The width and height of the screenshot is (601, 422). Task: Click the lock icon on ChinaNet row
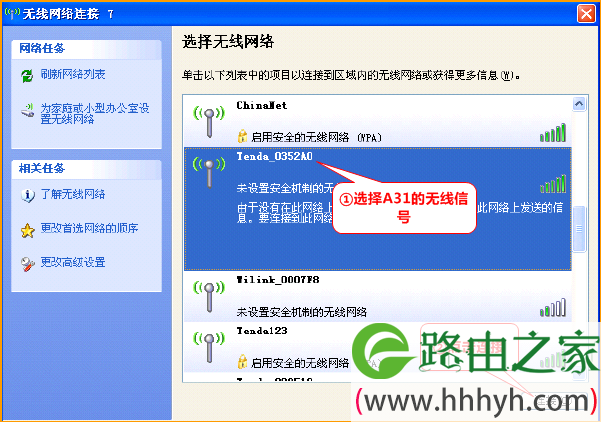[x=242, y=136]
